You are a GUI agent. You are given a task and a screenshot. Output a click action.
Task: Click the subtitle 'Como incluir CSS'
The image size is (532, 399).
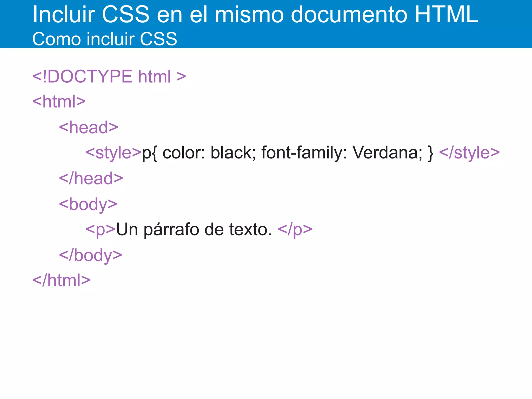point(105,39)
